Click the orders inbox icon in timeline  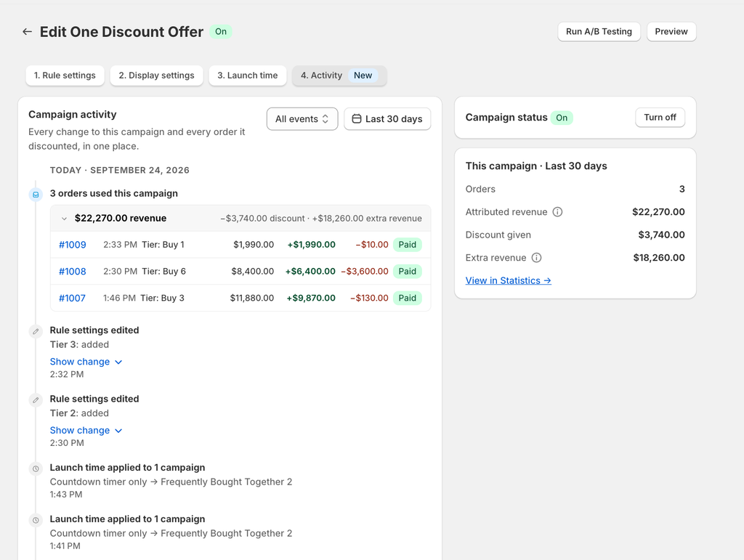coord(36,195)
